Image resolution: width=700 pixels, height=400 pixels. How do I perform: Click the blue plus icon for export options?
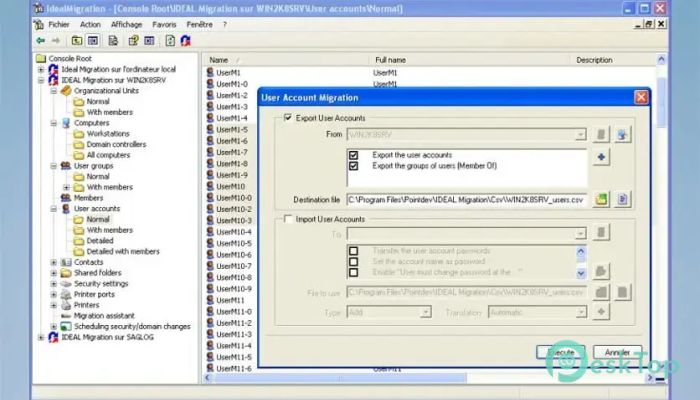[601, 157]
